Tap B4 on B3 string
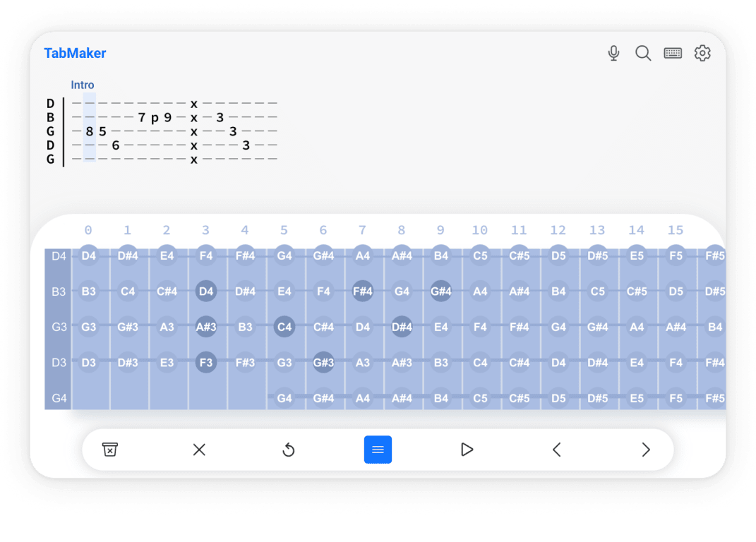Viewport: 756px width, 542px height. 558,291
